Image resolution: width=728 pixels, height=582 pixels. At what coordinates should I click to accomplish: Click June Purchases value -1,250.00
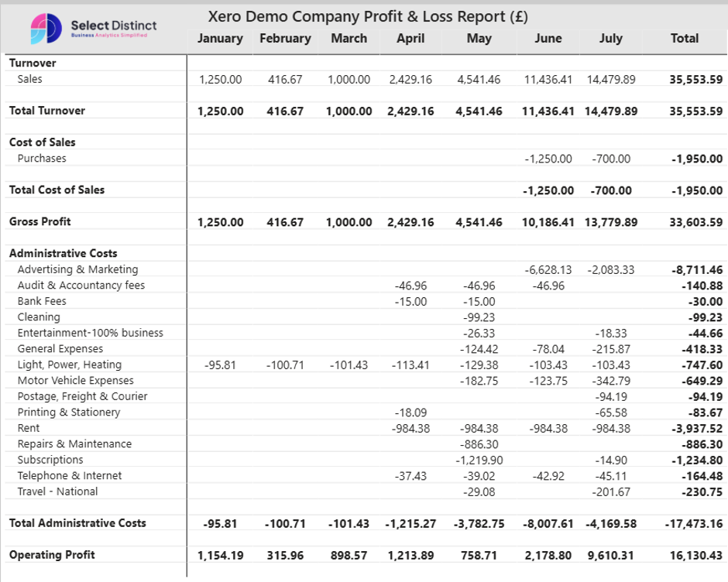point(548,159)
